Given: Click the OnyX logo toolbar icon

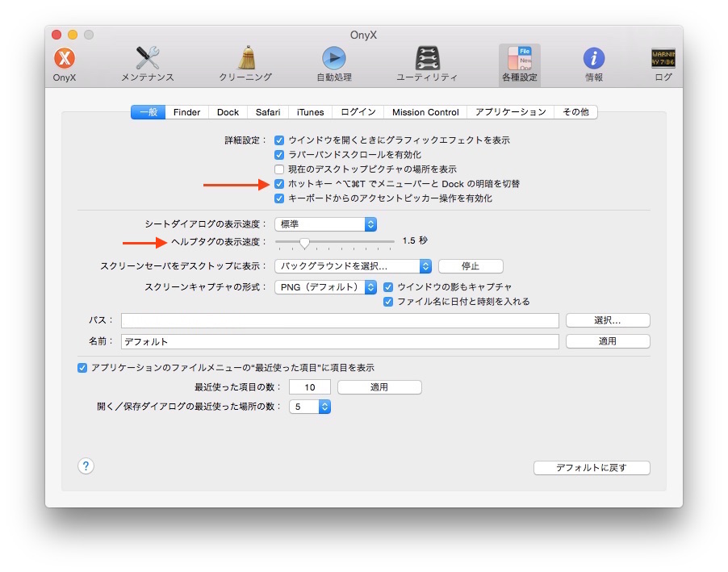Looking at the screenshot, I should pos(64,59).
